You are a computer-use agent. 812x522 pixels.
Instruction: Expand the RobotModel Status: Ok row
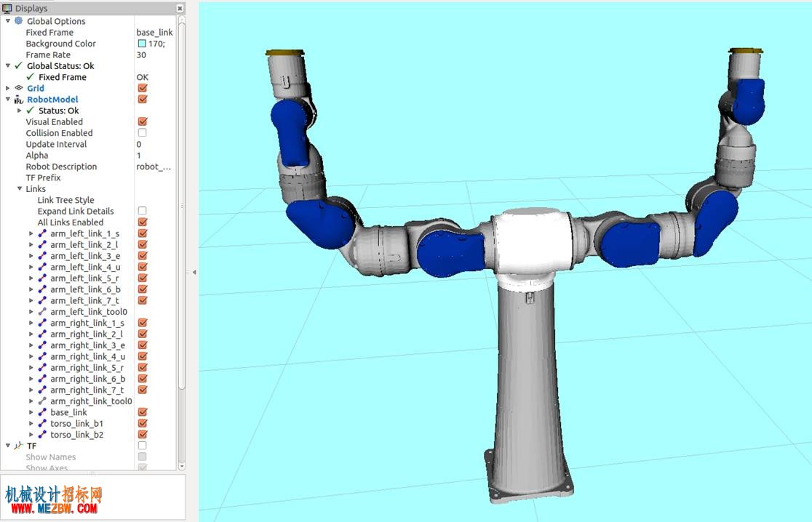pos(20,111)
